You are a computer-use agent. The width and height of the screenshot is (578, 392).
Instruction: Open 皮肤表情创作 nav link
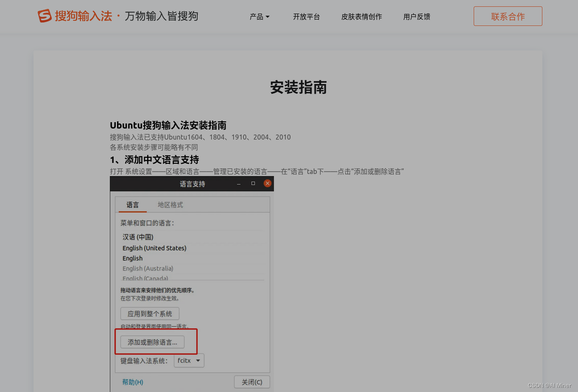point(361,17)
